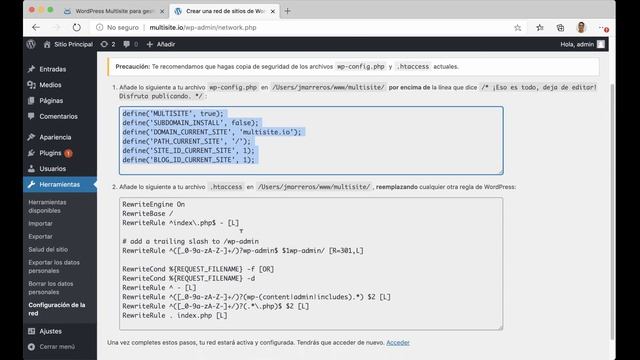640x360 pixels.
Task: Click the Acceder login link
Action: 398,343
